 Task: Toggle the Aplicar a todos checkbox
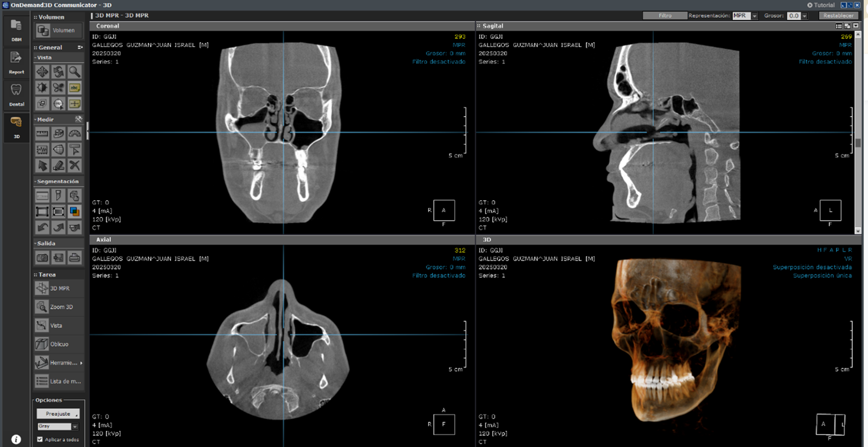click(40, 439)
